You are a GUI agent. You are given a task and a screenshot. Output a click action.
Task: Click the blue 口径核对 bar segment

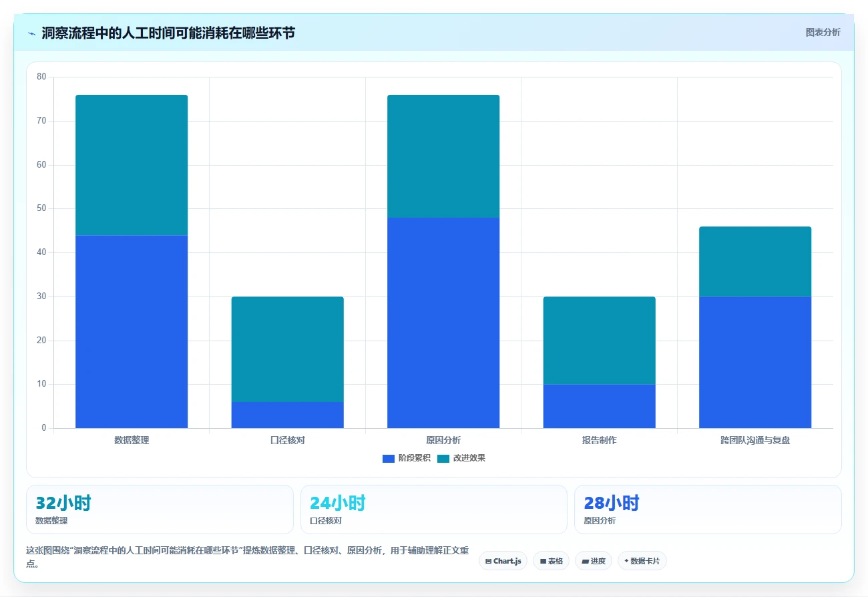coord(288,415)
